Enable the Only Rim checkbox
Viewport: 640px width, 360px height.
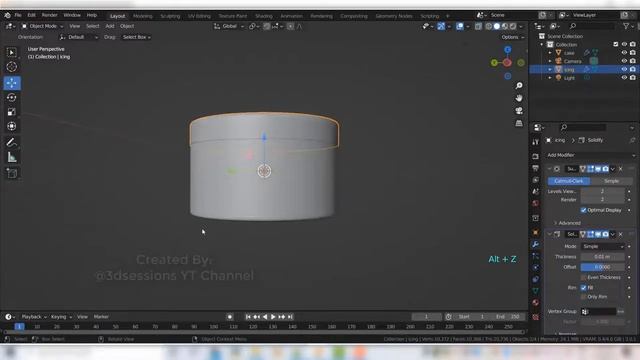pyautogui.click(x=583, y=297)
